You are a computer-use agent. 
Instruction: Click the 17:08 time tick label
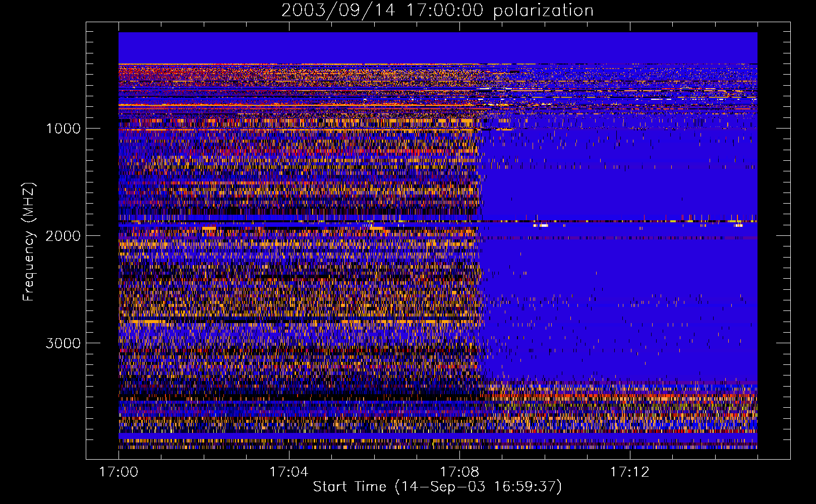click(x=459, y=472)
